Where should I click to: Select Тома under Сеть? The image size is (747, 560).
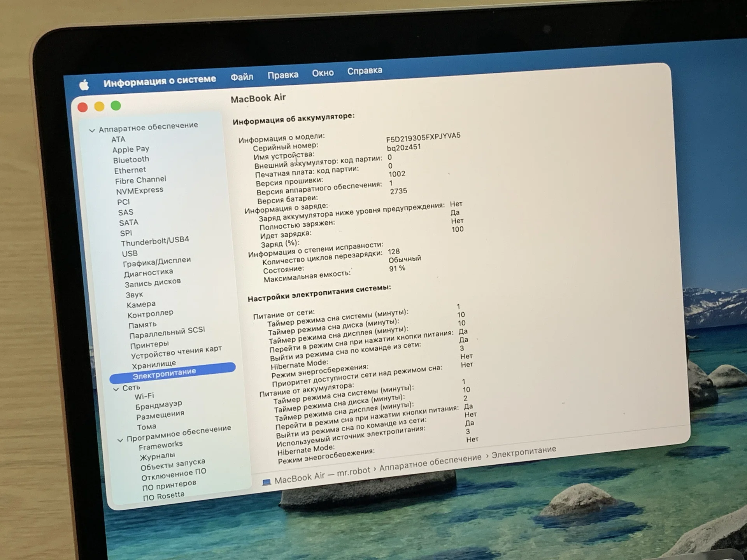[x=147, y=427]
